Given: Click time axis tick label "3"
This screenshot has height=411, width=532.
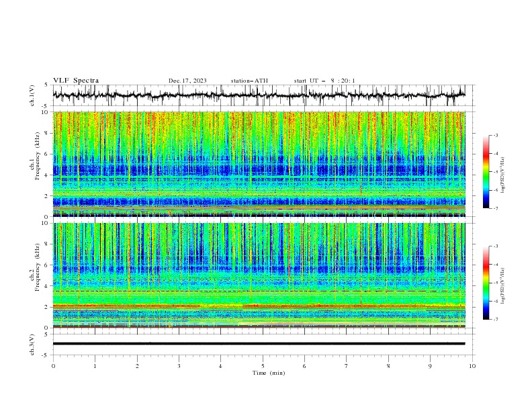Looking at the screenshot, I should [x=179, y=366].
